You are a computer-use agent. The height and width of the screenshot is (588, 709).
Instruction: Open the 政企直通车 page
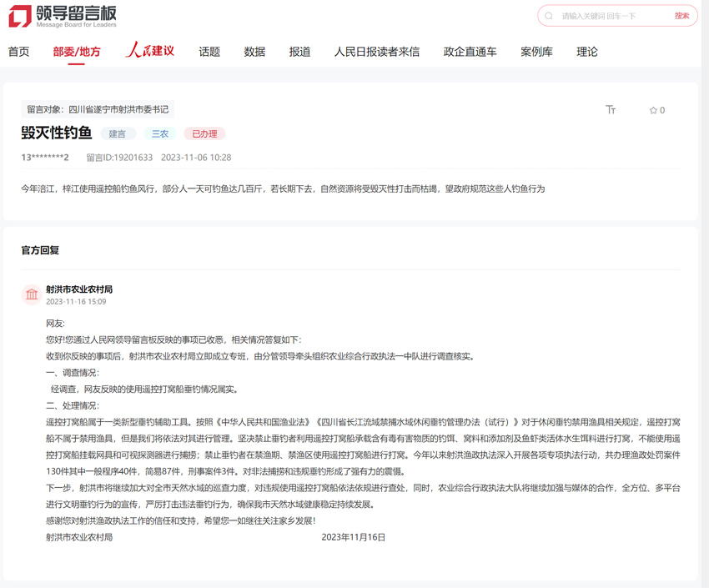click(470, 51)
